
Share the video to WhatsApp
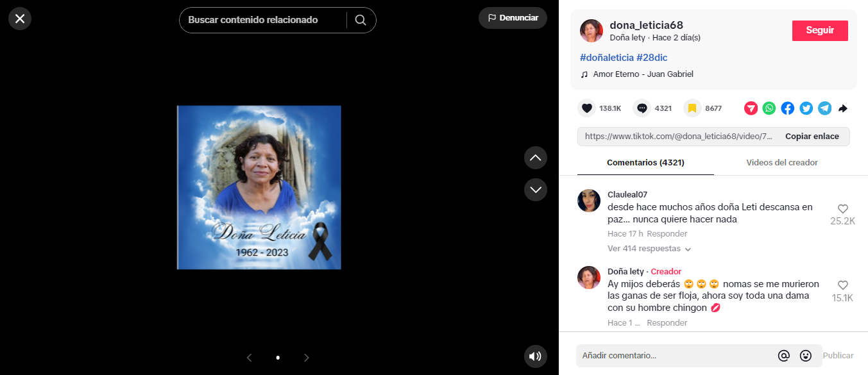pos(769,108)
